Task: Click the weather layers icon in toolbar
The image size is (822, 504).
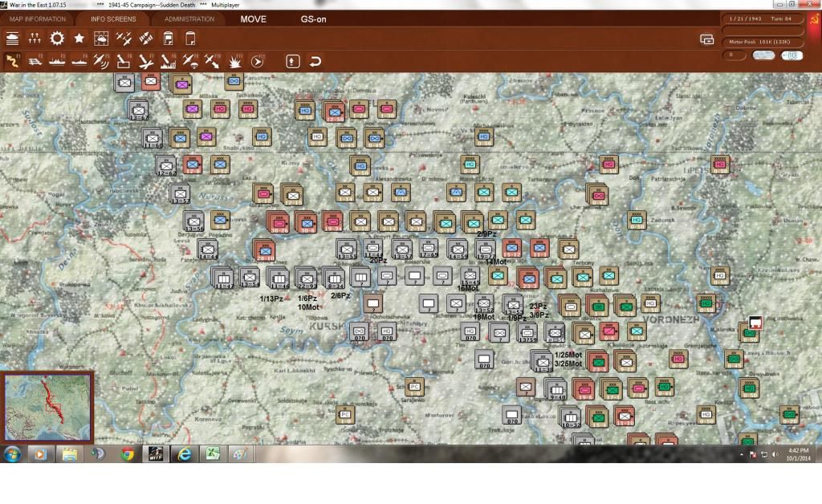Action: pos(12,39)
